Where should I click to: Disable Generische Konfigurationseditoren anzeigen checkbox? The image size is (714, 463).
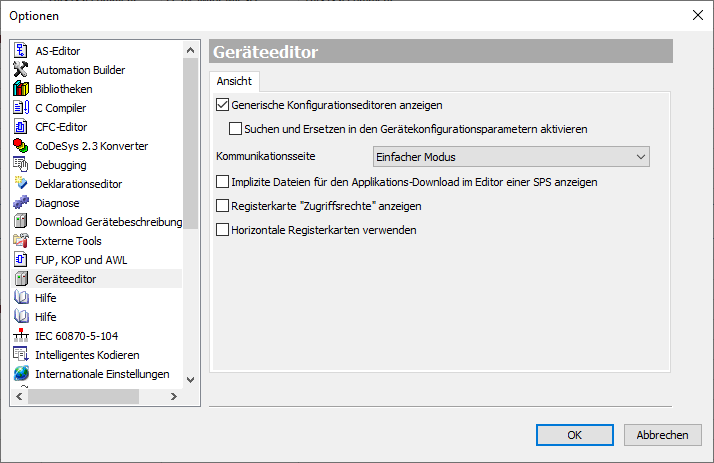[223, 104]
